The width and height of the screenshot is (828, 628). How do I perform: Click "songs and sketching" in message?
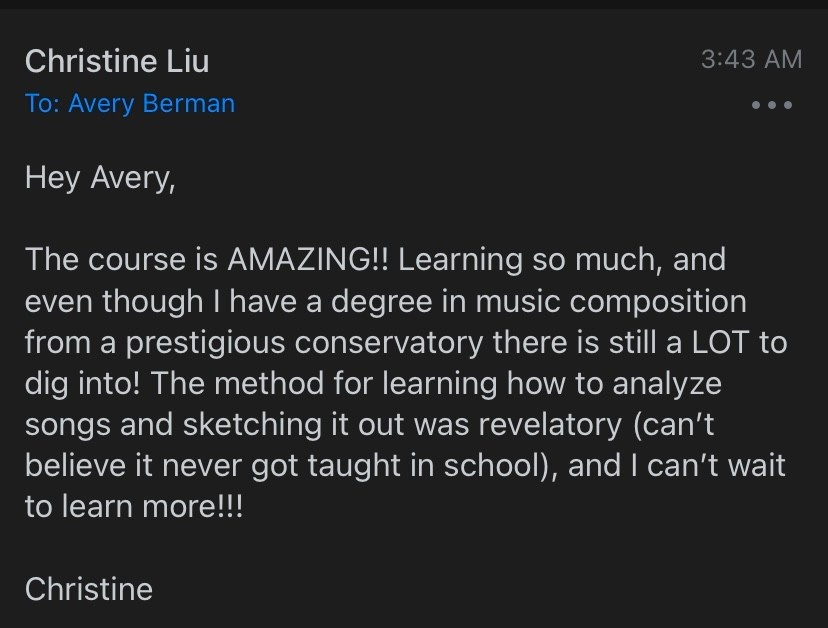click(x=173, y=425)
